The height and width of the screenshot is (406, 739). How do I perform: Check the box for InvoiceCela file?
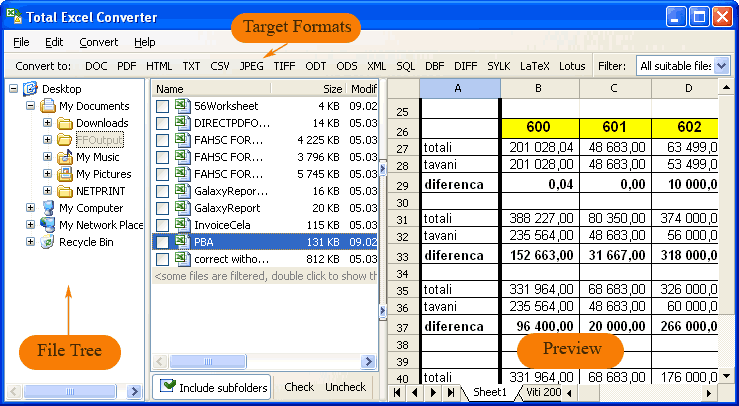point(162,225)
